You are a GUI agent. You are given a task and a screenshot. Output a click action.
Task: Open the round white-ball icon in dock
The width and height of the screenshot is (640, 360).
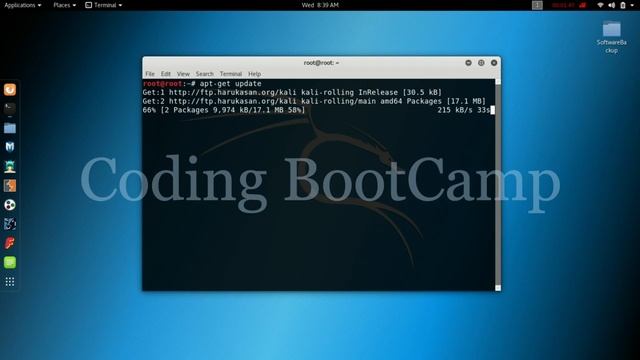(10, 205)
